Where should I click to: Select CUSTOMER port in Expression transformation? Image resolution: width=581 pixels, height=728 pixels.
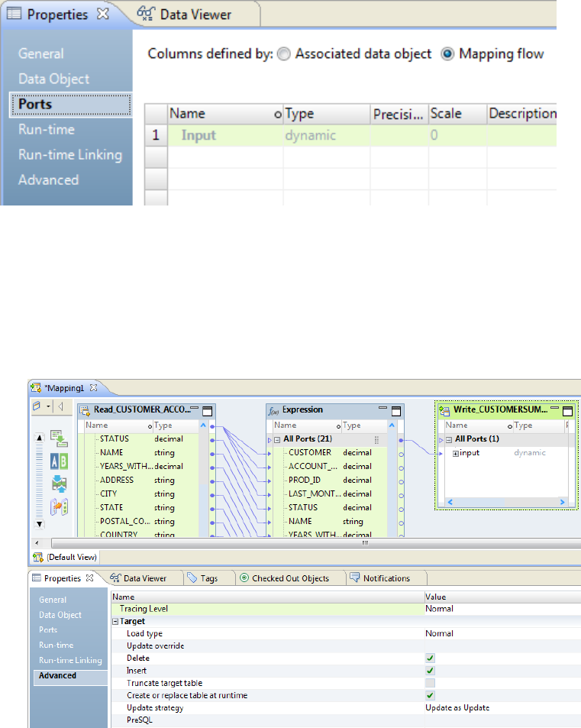click(x=310, y=452)
